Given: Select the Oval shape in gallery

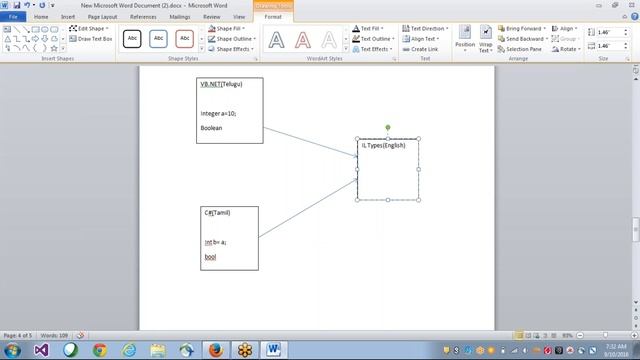Looking at the screenshot, I should tap(45, 29).
